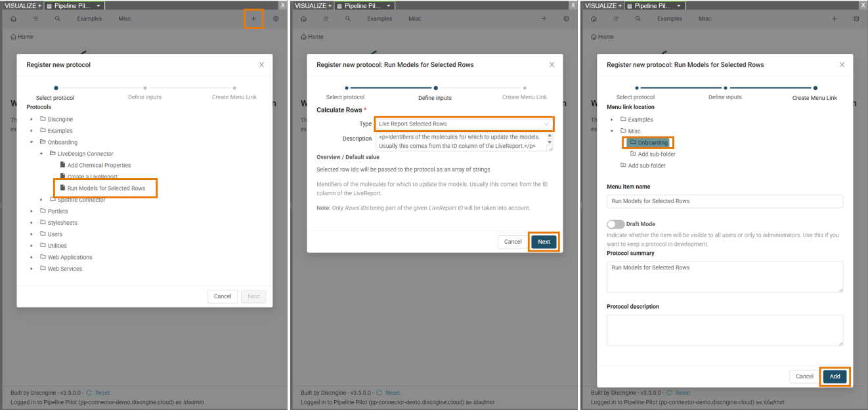Click Cancel in the Define inputs dialog

coord(513,242)
